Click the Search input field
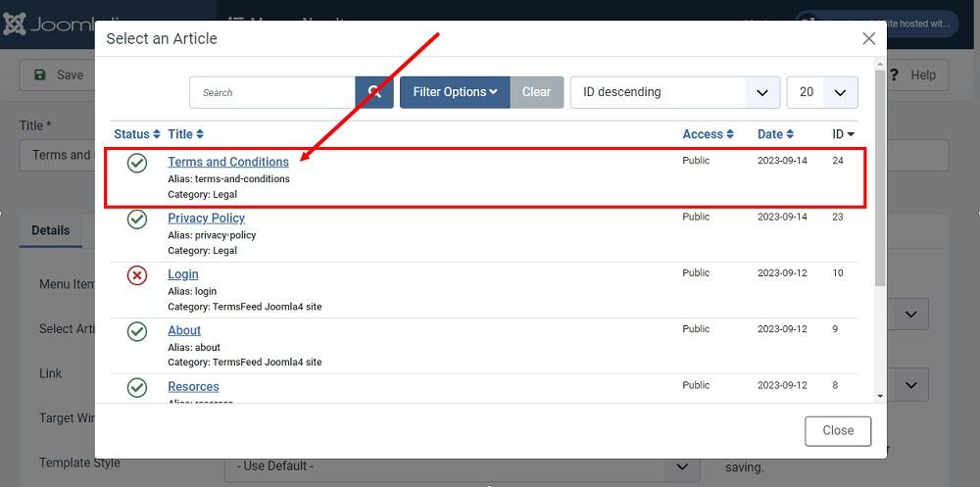Screen dimensions: 980x487 click(272, 92)
